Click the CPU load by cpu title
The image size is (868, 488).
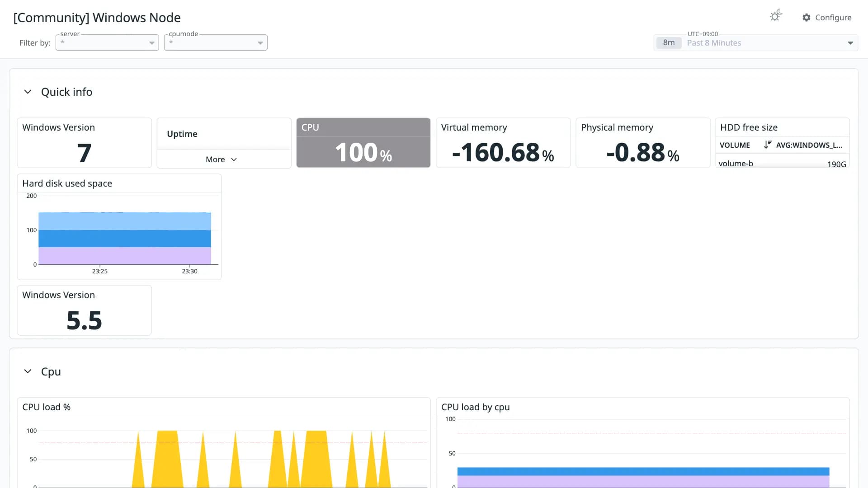[x=475, y=407]
